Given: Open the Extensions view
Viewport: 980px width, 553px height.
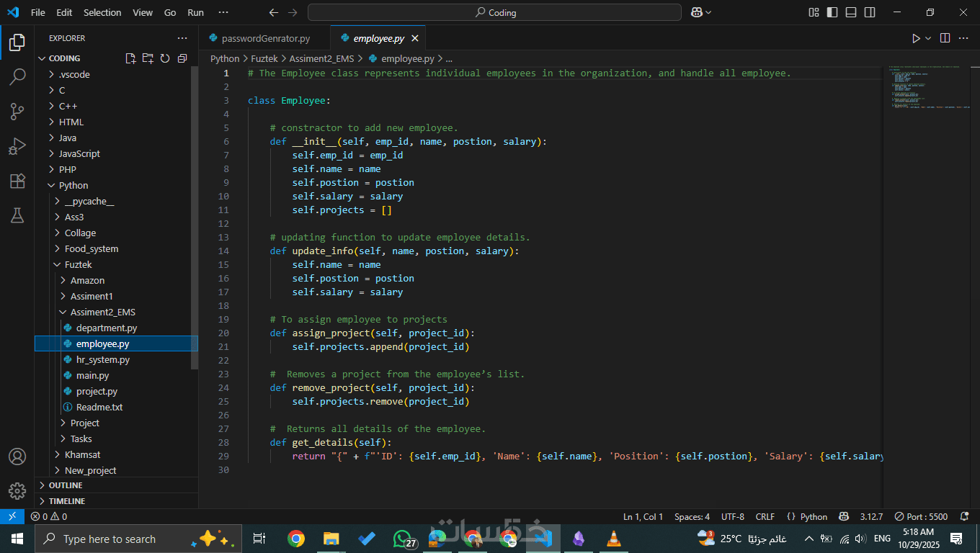Looking at the screenshot, I should coord(17,181).
